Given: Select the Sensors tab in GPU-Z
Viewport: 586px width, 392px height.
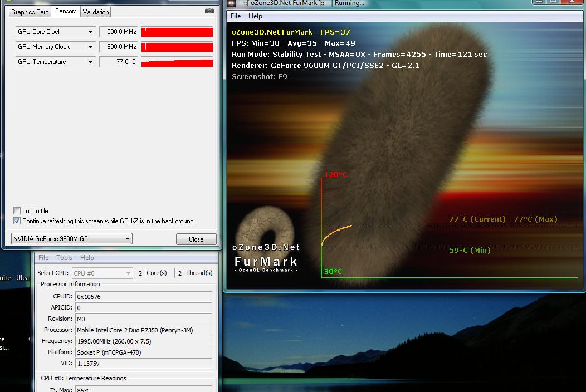Looking at the screenshot, I should (66, 11).
